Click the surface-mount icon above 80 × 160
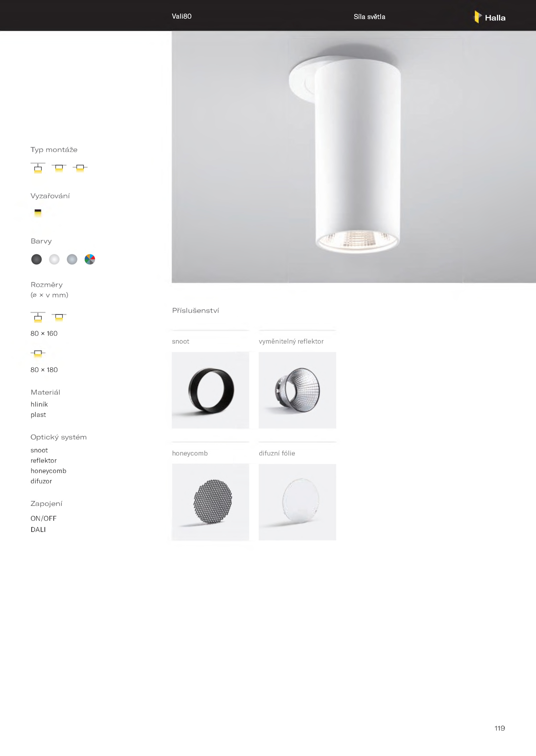 tap(59, 317)
